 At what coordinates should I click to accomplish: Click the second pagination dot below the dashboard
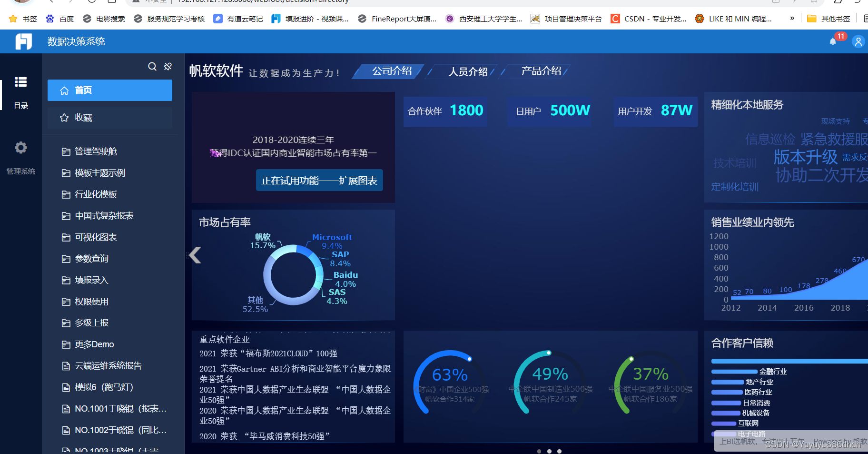[x=549, y=451]
